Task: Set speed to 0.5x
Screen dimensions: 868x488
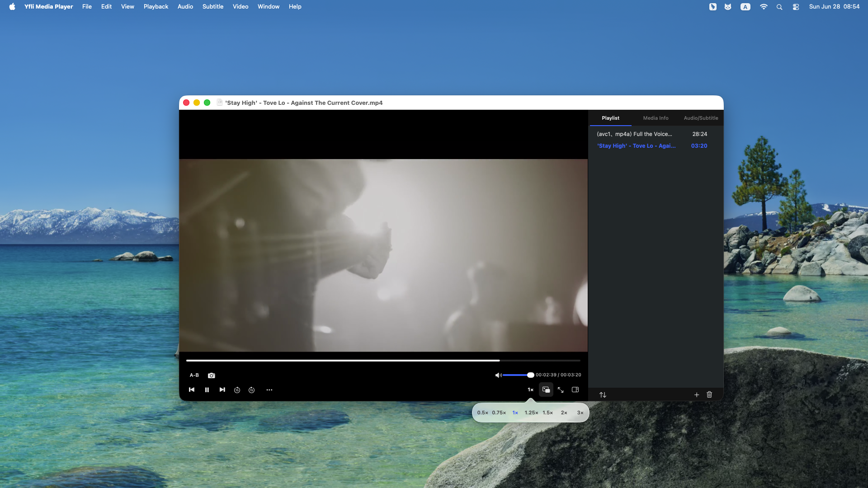Action: coord(482,413)
